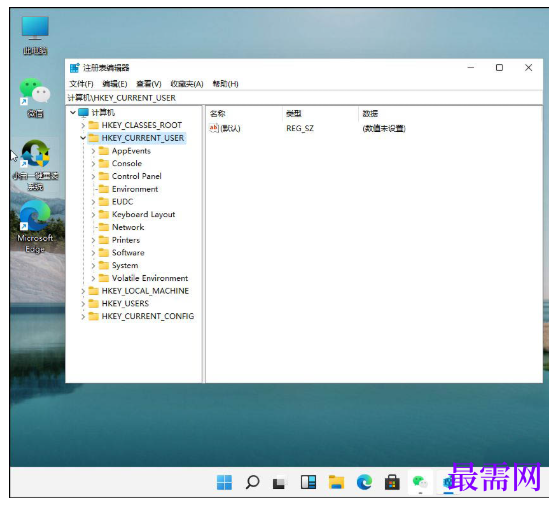Click the REG_SZ type cell
The height and width of the screenshot is (508, 560).
[300, 128]
